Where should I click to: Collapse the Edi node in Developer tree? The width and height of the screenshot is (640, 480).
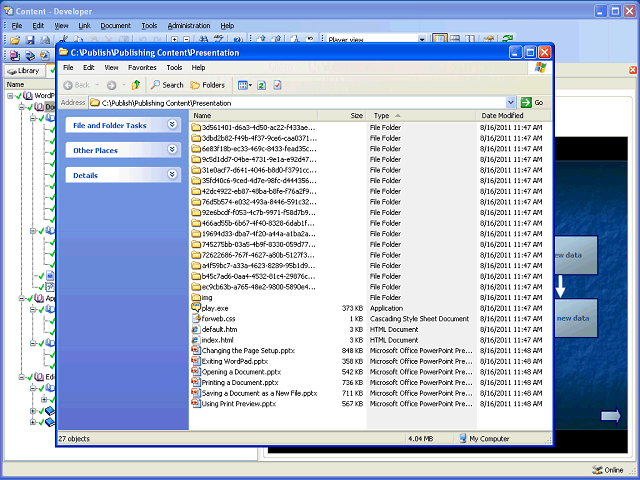(21, 377)
